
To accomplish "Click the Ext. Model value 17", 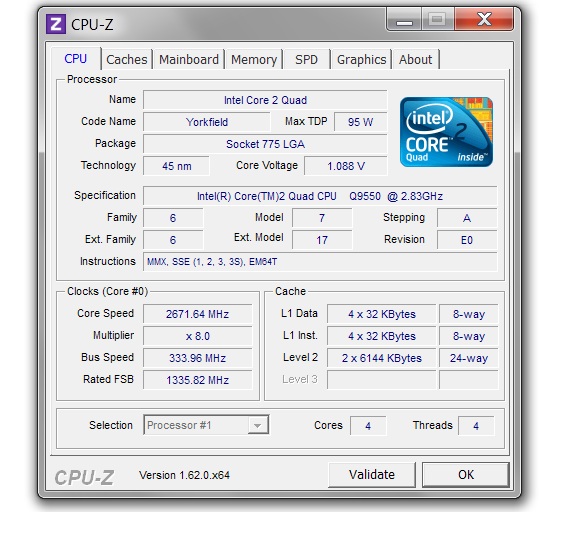I will pyautogui.click(x=322, y=240).
